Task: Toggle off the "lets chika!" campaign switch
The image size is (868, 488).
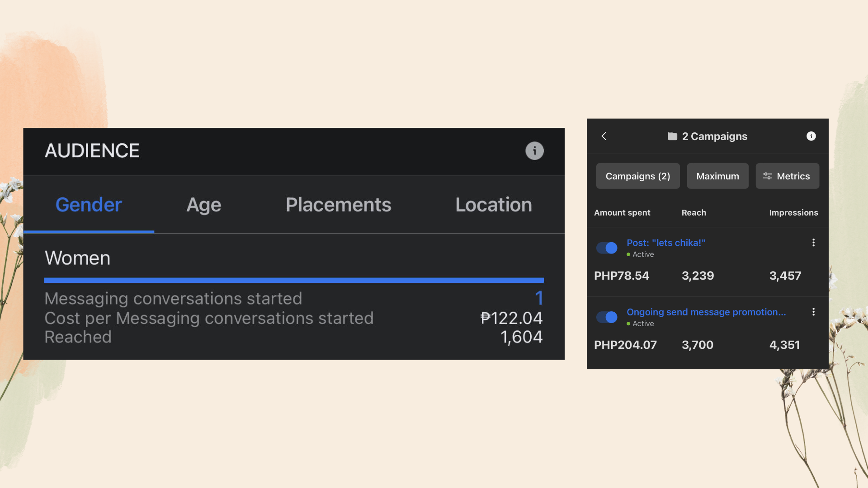Action: [x=607, y=248]
